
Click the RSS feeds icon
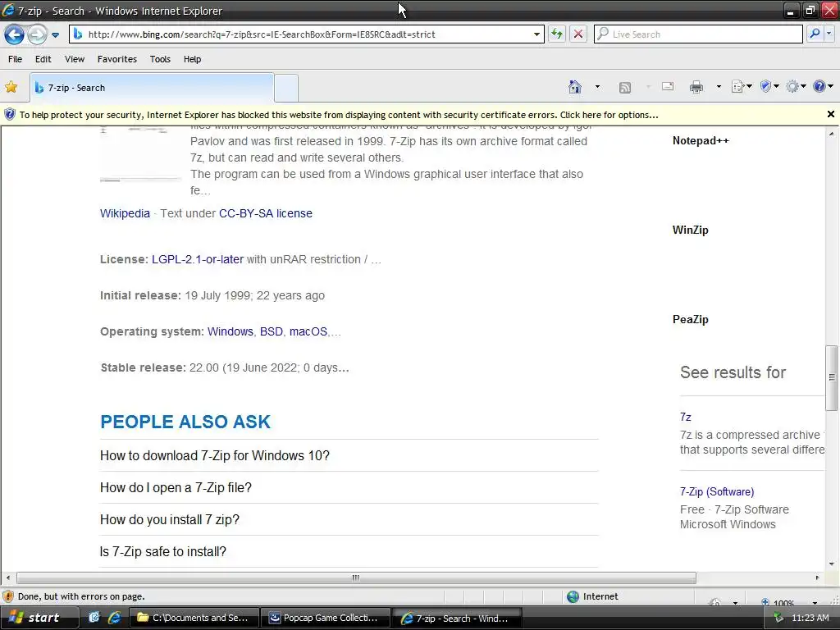[624, 87]
